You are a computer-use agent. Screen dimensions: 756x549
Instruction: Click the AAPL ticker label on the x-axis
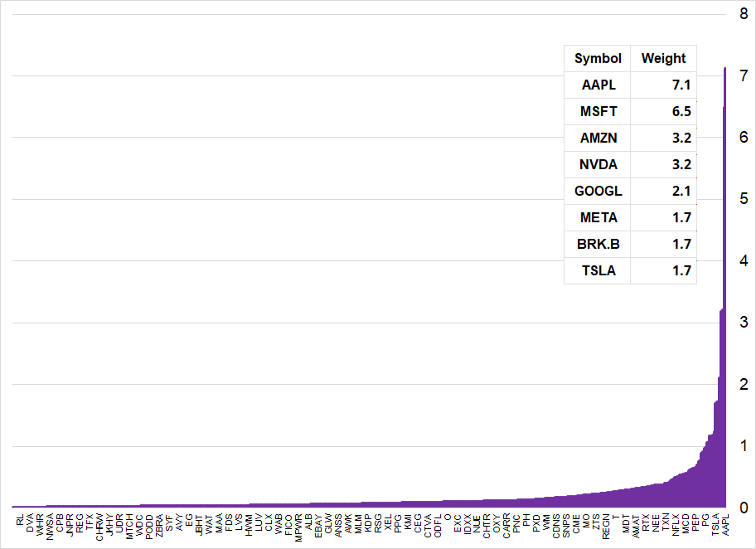point(726,525)
